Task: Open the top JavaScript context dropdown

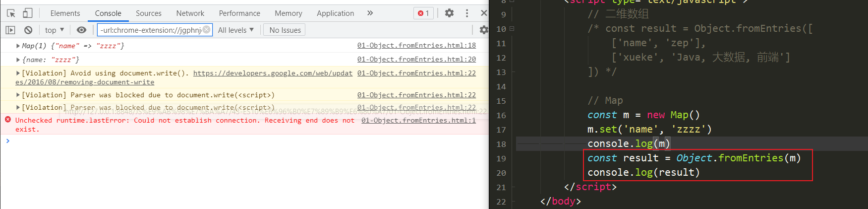Action: pyautogui.click(x=54, y=30)
